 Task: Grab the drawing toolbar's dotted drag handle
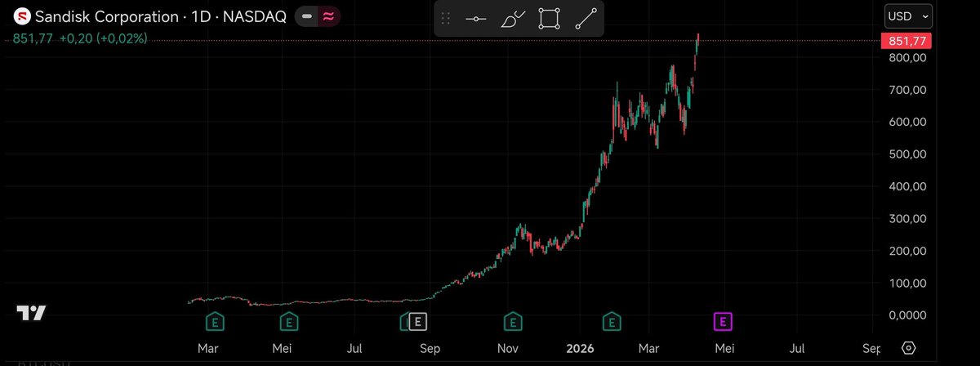(446, 19)
